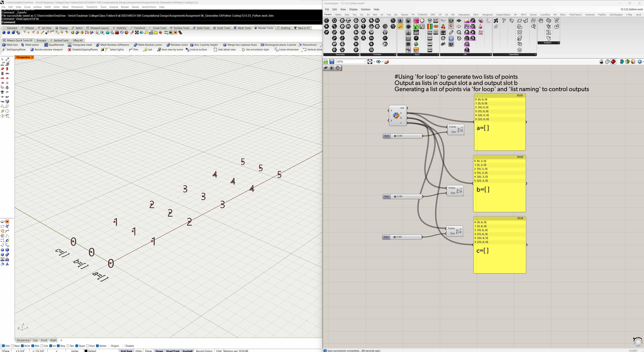
Task: Toggle the Grid Snap status button
Action: (x=126, y=350)
